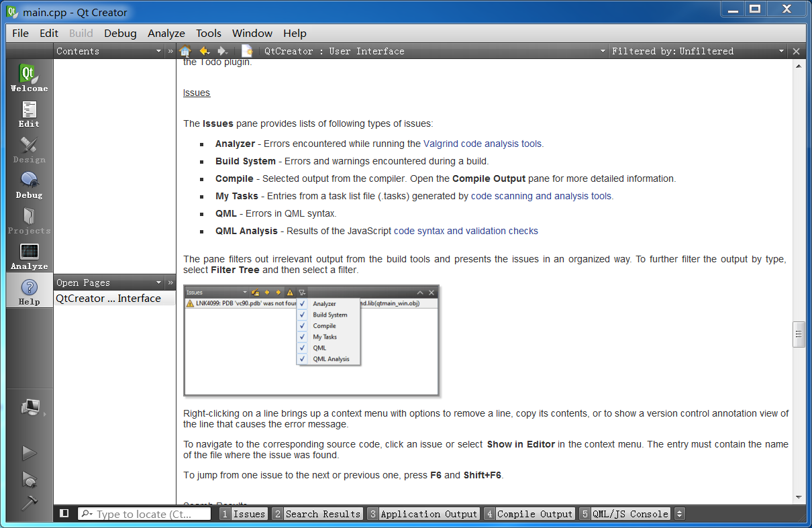Toggle the Issues output pane
812x528 pixels.
(244, 514)
